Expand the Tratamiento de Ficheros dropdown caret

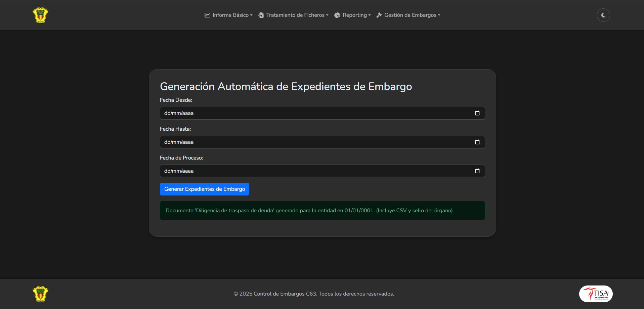[x=327, y=15]
